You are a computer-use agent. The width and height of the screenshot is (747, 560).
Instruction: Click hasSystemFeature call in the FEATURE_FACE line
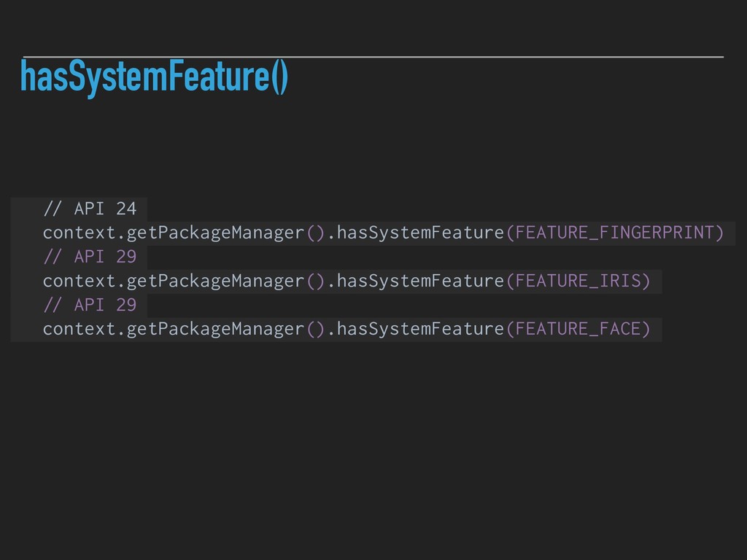tap(421, 329)
